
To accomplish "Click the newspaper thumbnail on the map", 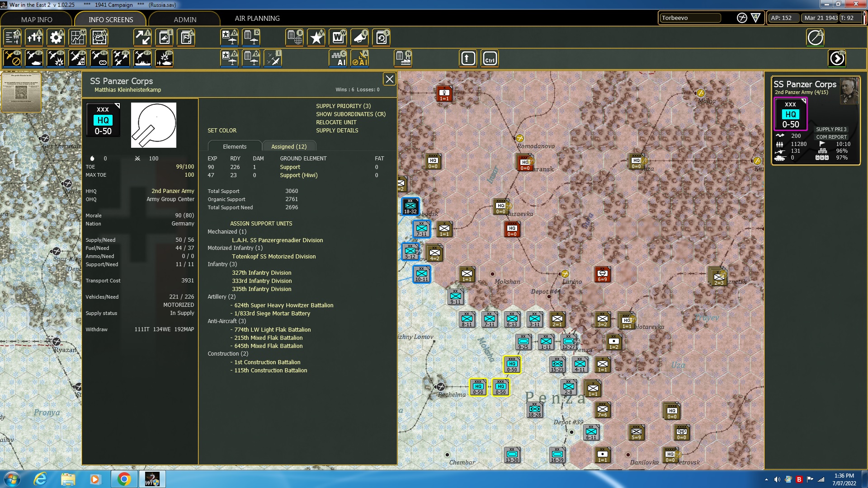I will pyautogui.click(x=21, y=92).
